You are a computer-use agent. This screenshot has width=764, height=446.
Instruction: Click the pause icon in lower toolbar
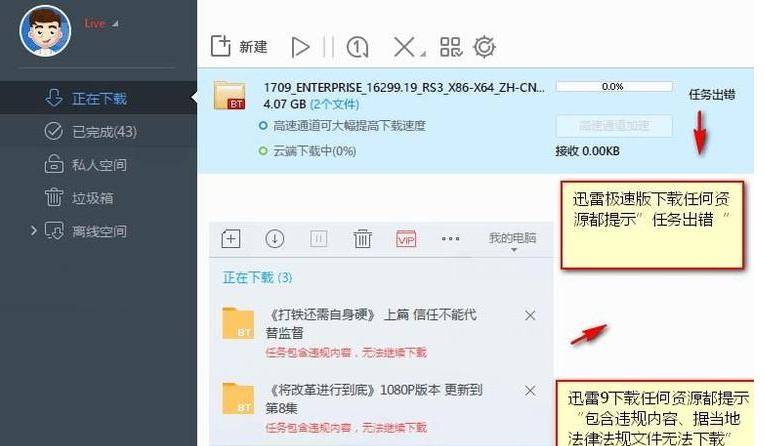(x=319, y=239)
